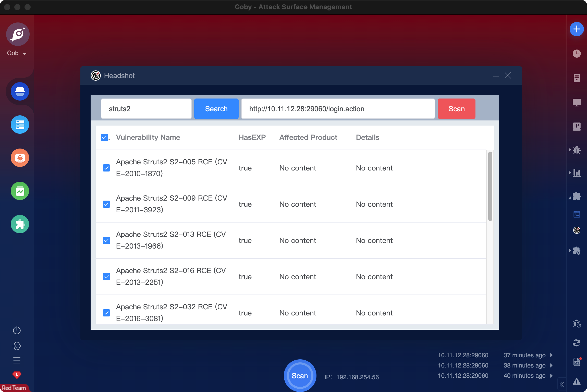Click the target URL input field

(x=338, y=109)
